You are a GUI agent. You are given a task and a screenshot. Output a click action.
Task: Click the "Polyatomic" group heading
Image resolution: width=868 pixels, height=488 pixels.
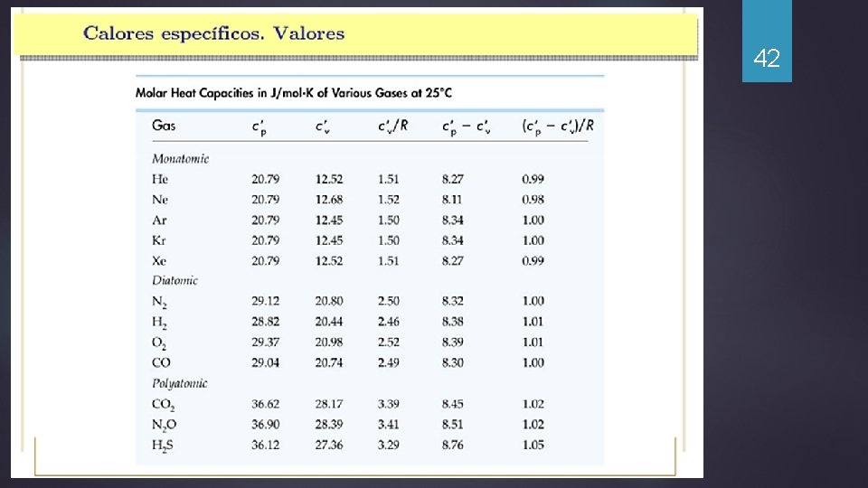[x=179, y=383]
